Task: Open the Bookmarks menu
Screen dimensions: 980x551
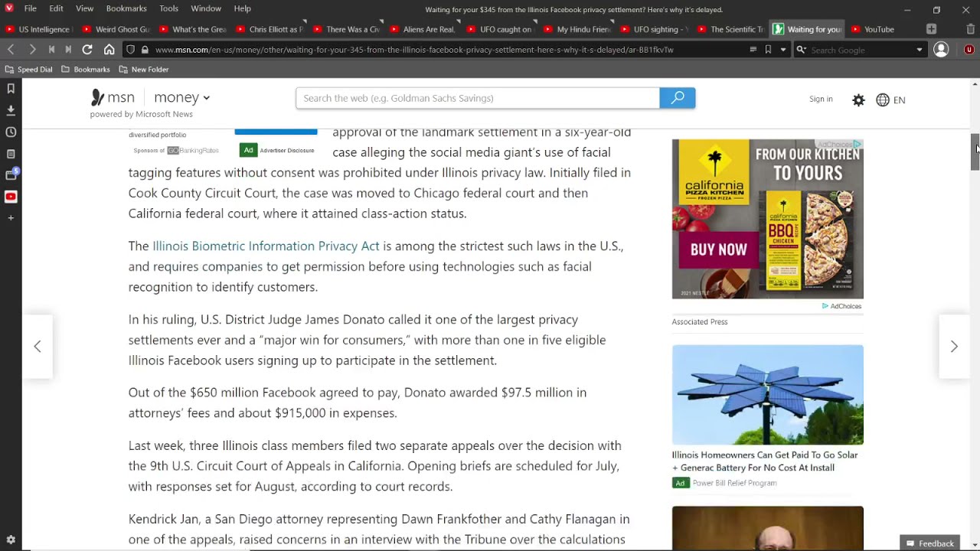Action: 126,8
